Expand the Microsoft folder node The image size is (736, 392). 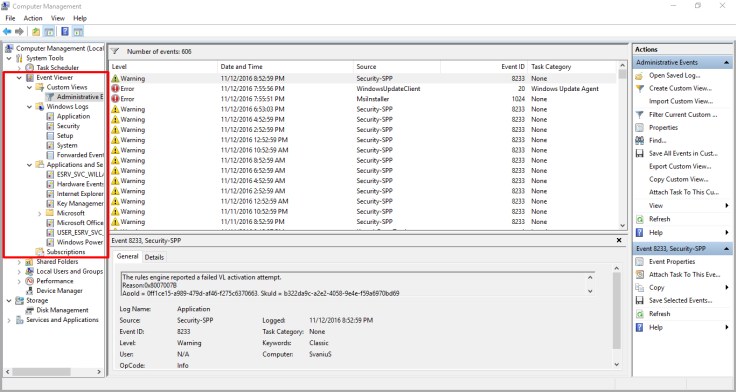(x=40, y=213)
